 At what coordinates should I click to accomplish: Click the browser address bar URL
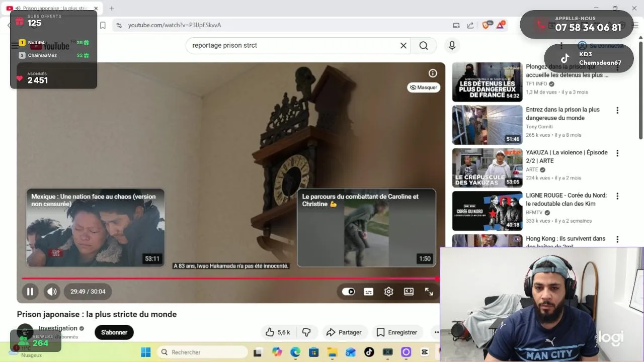click(x=175, y=25)
